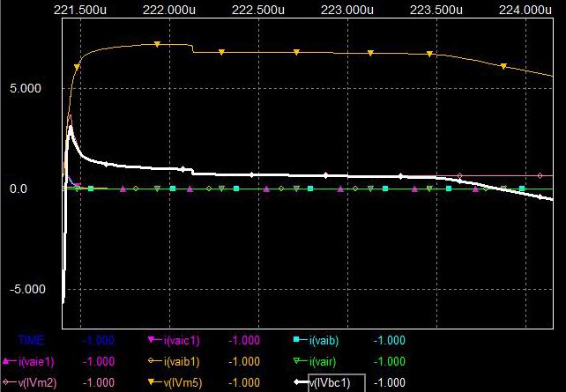Select the v(IVbc1) trace legend label
The height and width of the screenshot is (392, 566).
(330, 383)
